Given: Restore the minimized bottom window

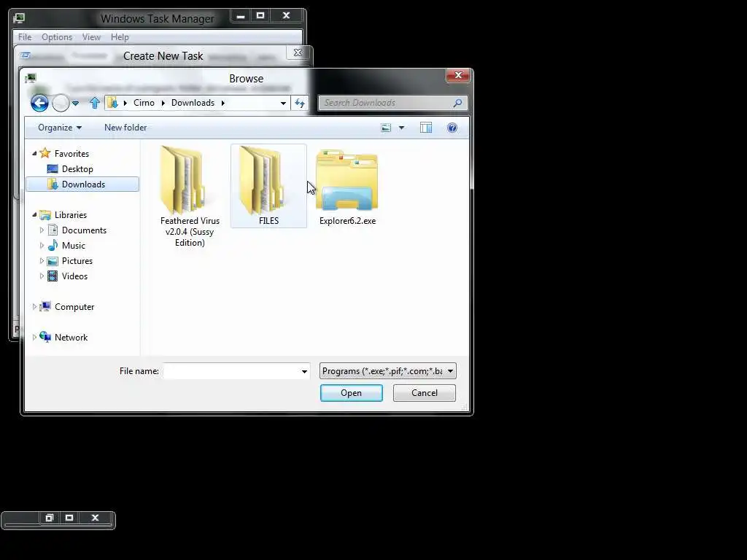Looking at the screenshot, I should [49, 518].
